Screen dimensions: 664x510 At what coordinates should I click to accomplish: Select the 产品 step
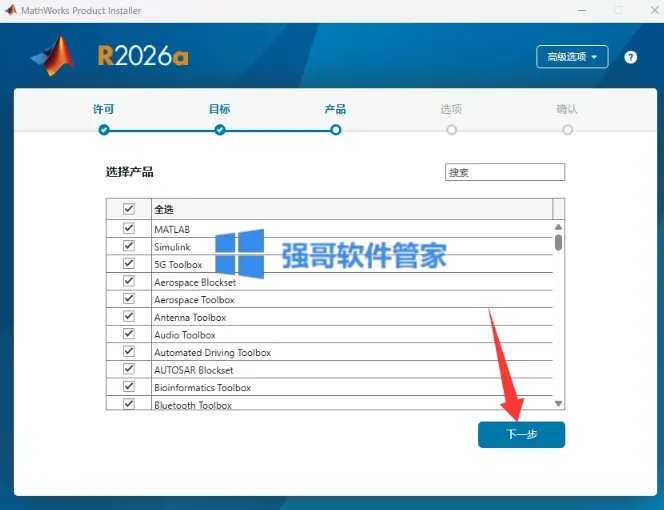click(335, 109)
